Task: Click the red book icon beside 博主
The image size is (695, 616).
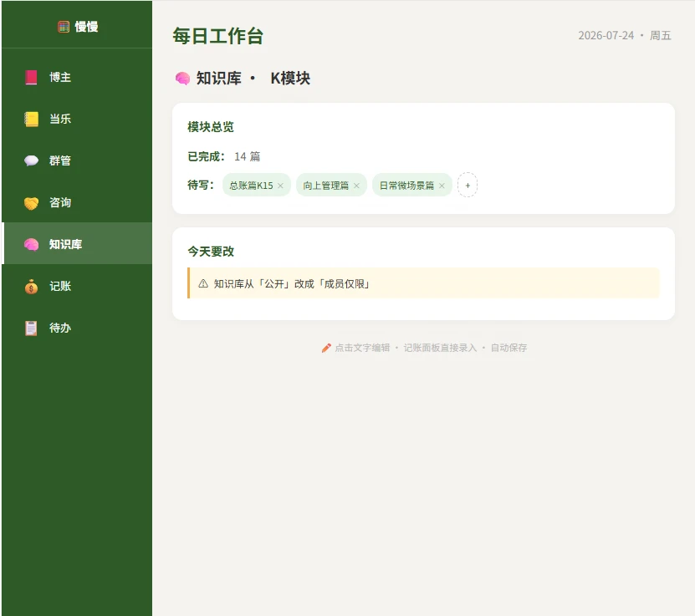Action: [x=31, y=77]
